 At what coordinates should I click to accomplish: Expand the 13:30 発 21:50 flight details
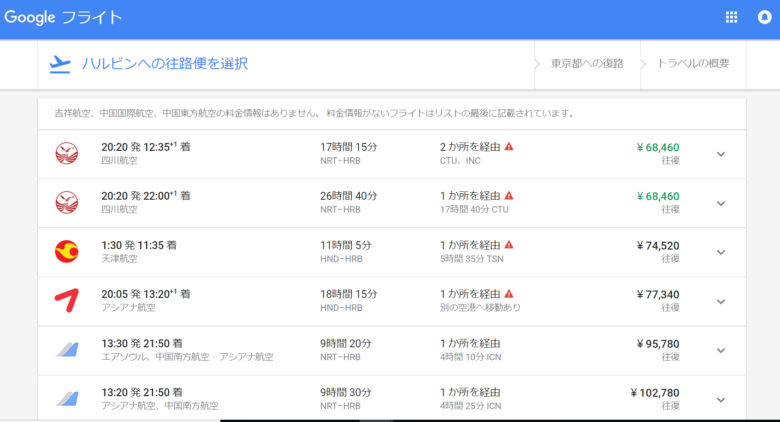coord(721,350)
